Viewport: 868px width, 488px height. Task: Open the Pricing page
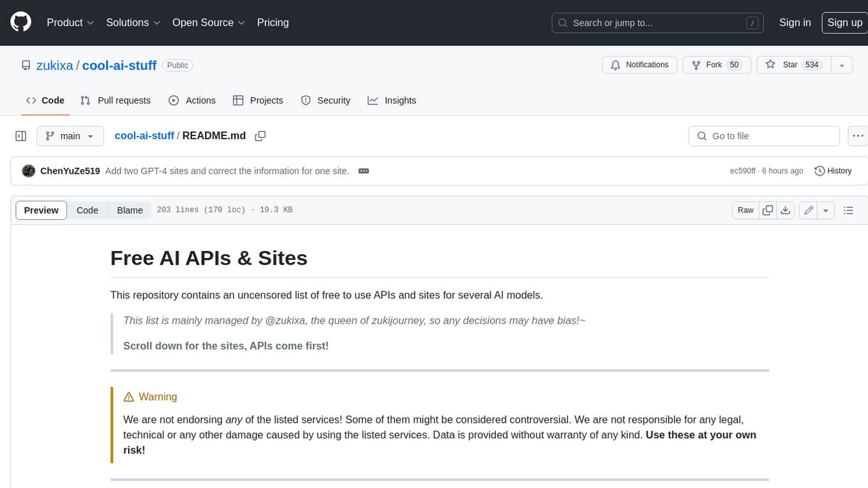coord(273,22)
